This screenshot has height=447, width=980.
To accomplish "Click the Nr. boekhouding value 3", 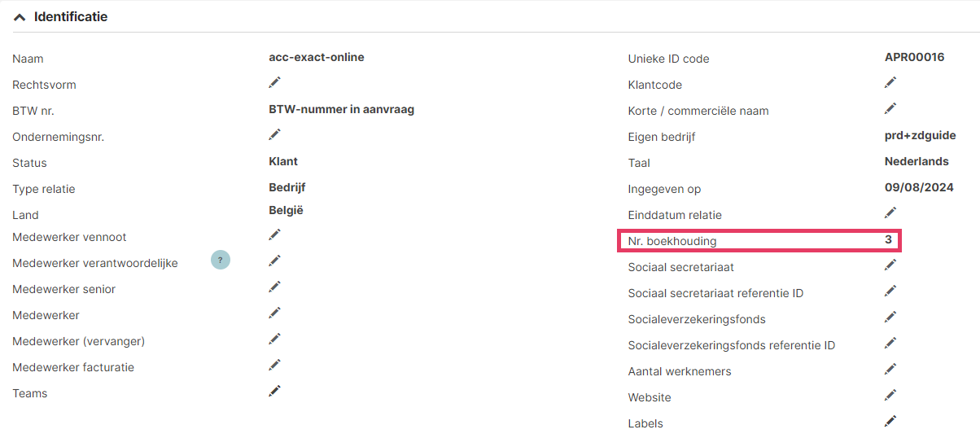I will (x=889, y=240).
